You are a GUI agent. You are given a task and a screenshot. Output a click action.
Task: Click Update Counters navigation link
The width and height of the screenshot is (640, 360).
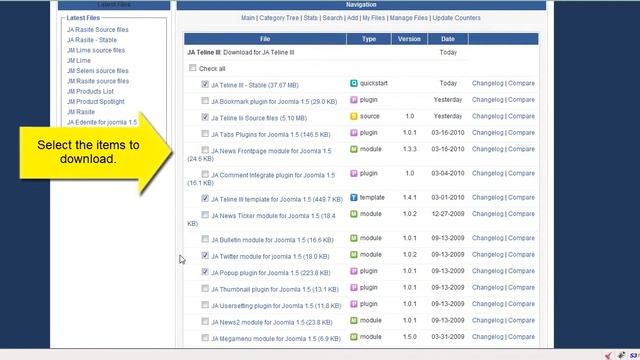pos(456,18)
